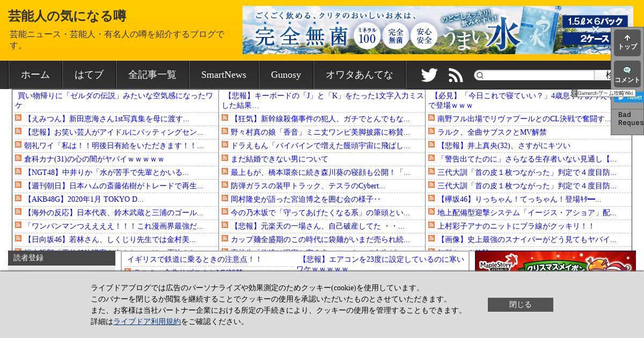Click RSS icon beside 悲報 お笑い芸人 entry
The width and height of the screenshot is (644, 338).
(19, 131)
